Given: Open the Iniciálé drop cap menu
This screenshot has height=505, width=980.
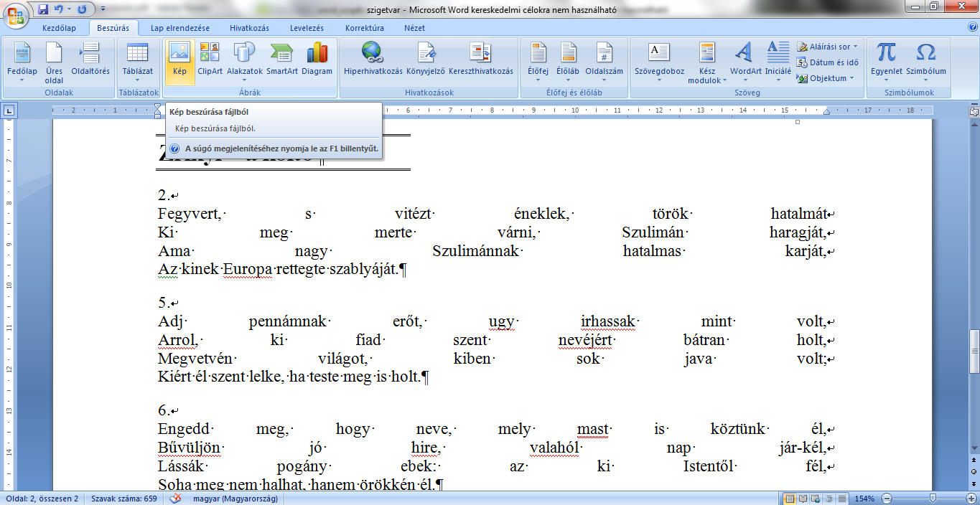Looking at the screenshot, I should [778, 62].
